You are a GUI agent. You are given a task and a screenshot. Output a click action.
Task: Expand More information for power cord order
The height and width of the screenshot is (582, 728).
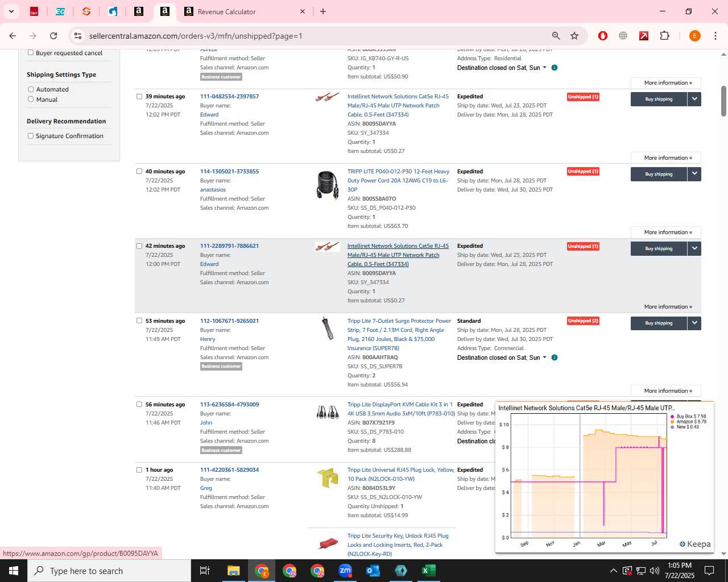[666, 232]
